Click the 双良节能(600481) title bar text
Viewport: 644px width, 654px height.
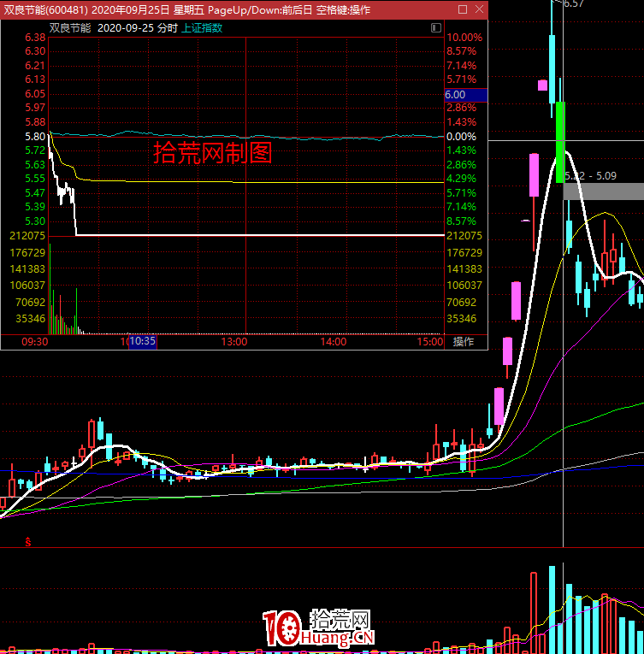click(x=46, y=9)
